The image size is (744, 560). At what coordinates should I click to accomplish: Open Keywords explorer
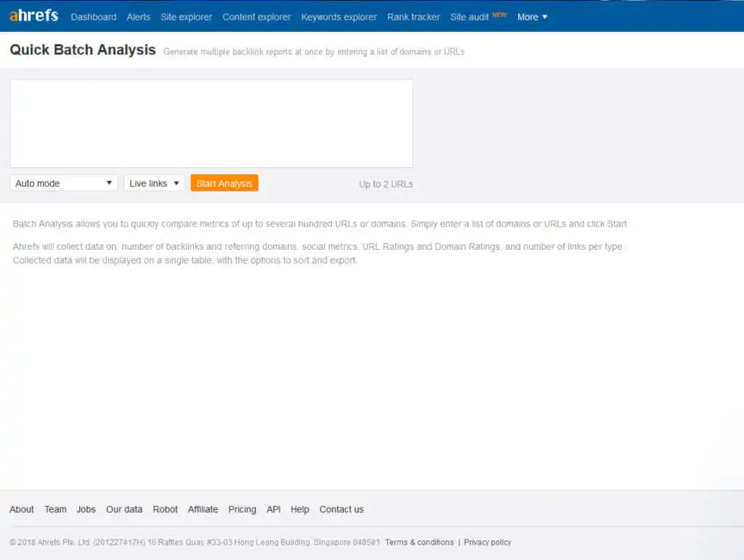click(x=339, y=17)
